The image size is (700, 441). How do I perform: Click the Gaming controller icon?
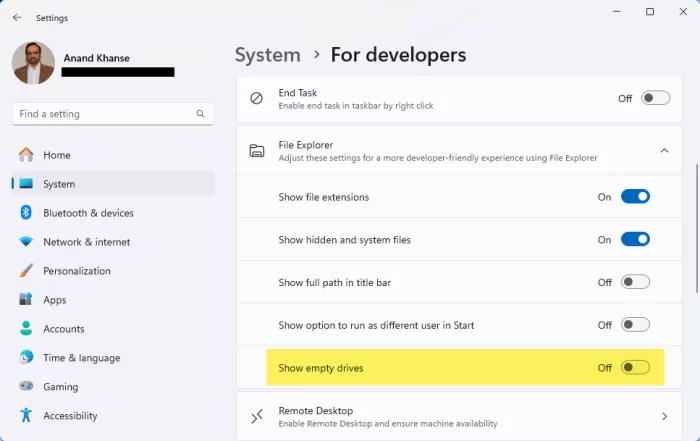(x=26, y=386)
